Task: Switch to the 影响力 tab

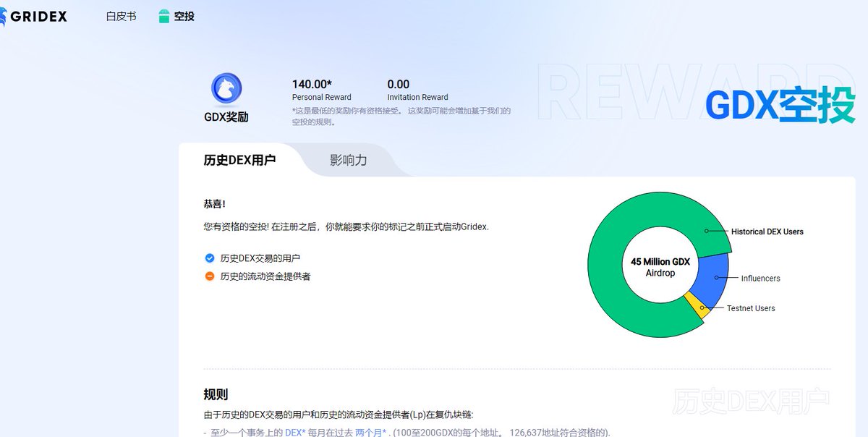Action: (349, 161)
